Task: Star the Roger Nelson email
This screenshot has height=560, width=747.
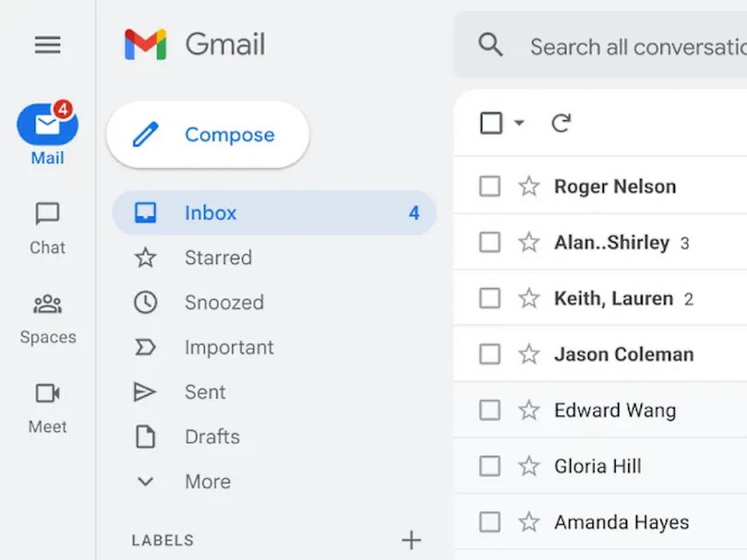Action: pos(529,186)
